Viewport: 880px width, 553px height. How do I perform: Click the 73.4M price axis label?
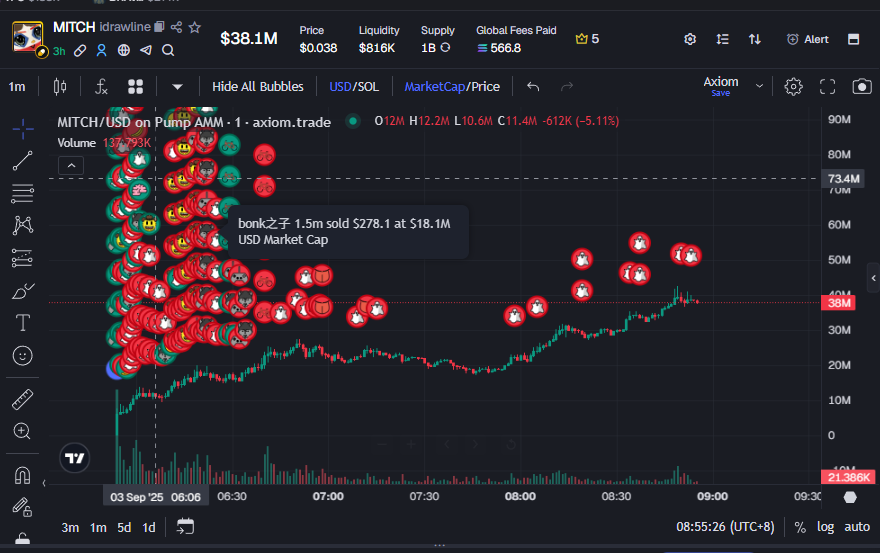tap(843, 179)
